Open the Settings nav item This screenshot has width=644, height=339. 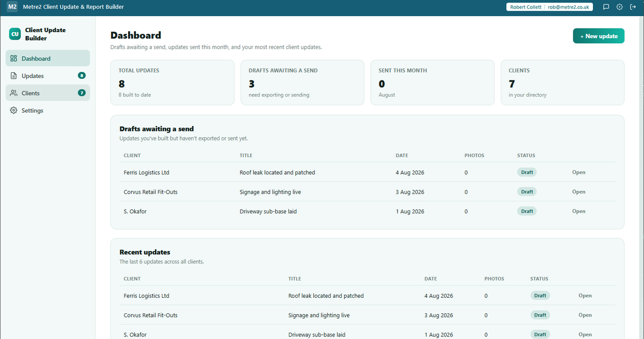click(48, 110)
